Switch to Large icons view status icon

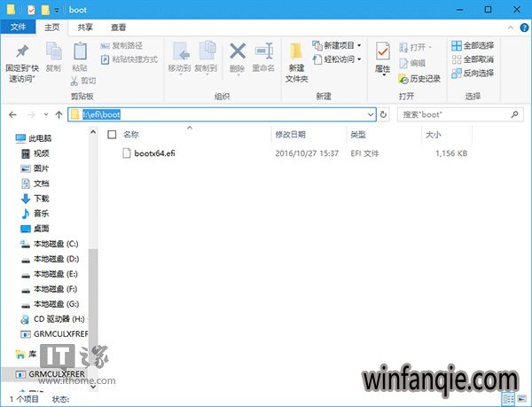(522, 399)
